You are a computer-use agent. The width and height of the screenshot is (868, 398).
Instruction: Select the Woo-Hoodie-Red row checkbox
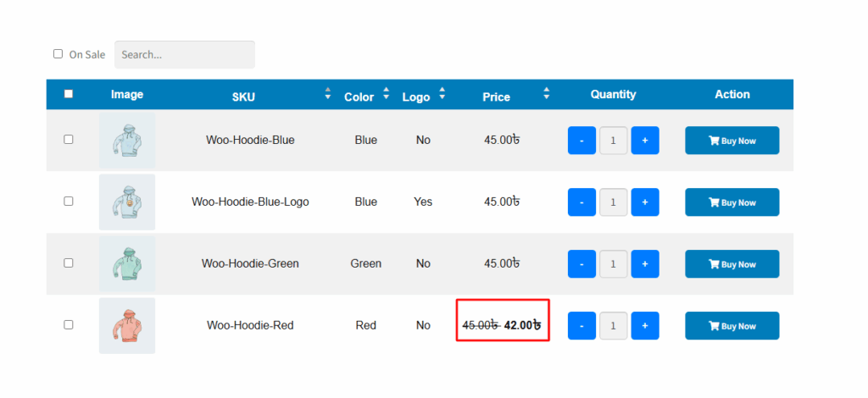68,324
